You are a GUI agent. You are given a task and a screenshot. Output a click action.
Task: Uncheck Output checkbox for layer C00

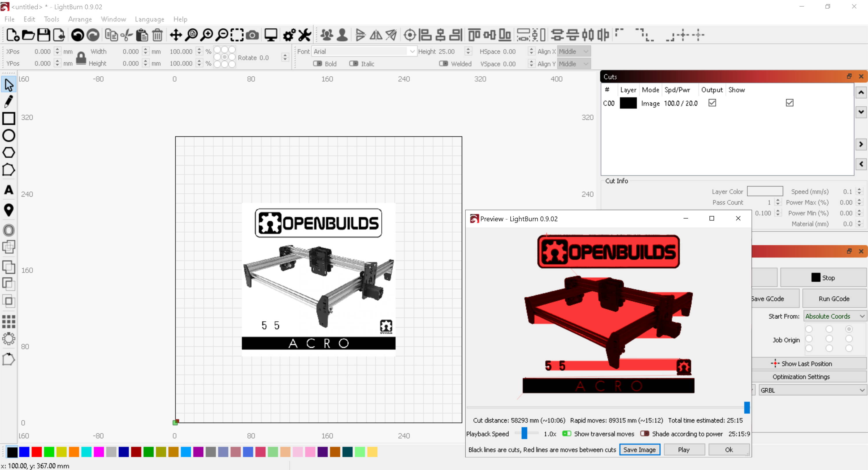[712, 103]
